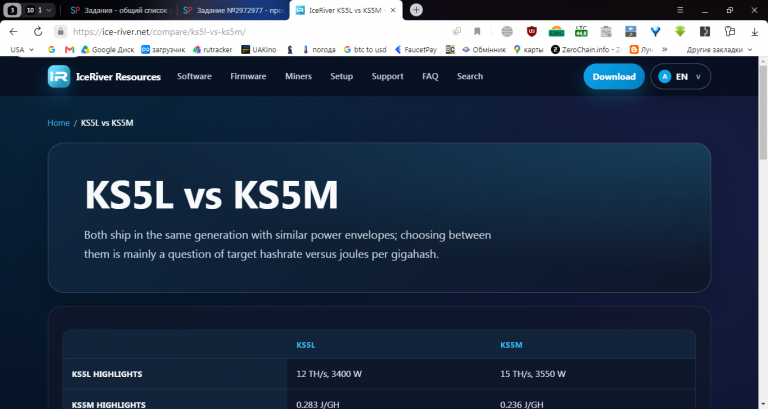Image resolution: width=768 pixels, height=409 pixels.
Task: Close the IceRiver KS5L vs KS5M tab
Action: point(393,10)
